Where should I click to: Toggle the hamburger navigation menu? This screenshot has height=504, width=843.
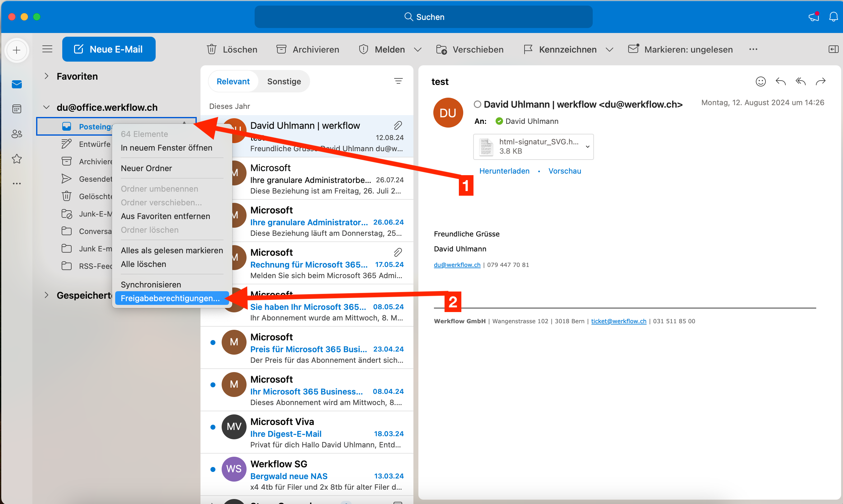47,49
